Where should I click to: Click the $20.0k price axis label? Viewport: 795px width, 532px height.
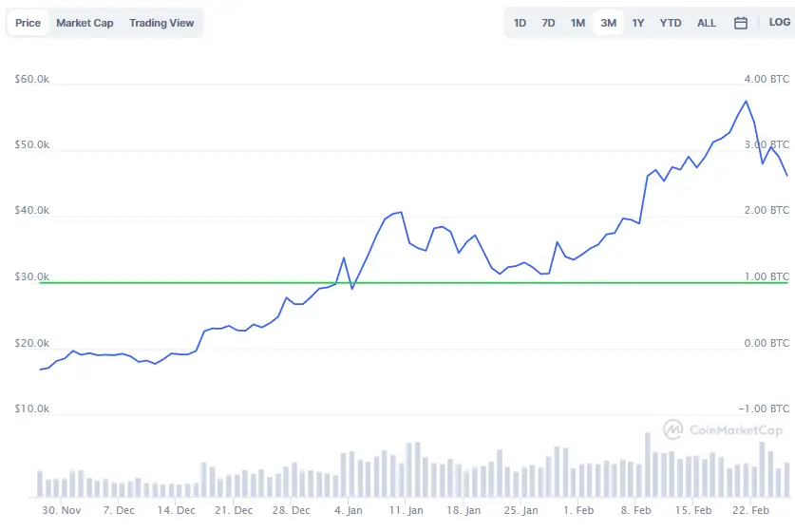pyautogui.click(x=32, y=343)
